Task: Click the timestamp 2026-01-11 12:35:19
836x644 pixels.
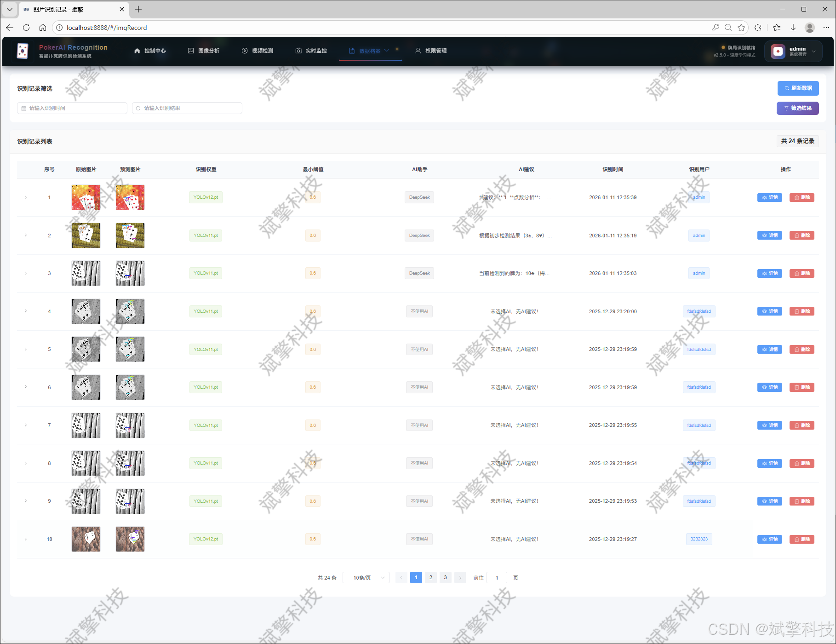Action: click(613, 236)
